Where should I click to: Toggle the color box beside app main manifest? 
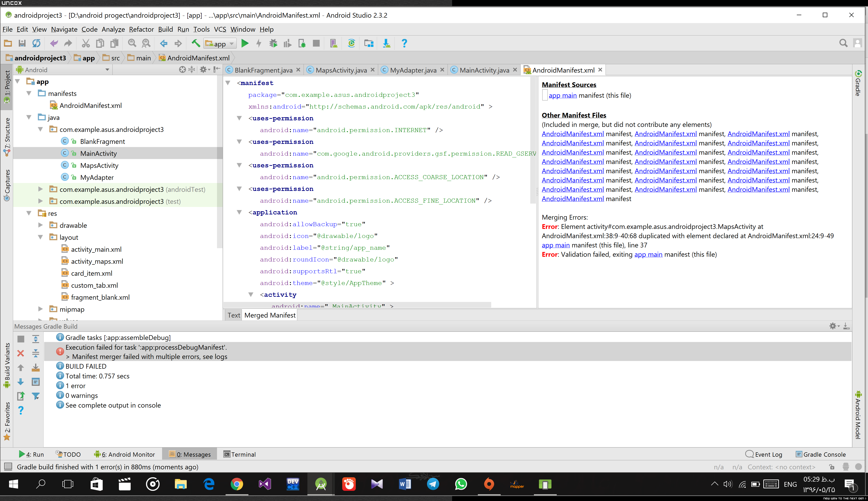point(545,95)
